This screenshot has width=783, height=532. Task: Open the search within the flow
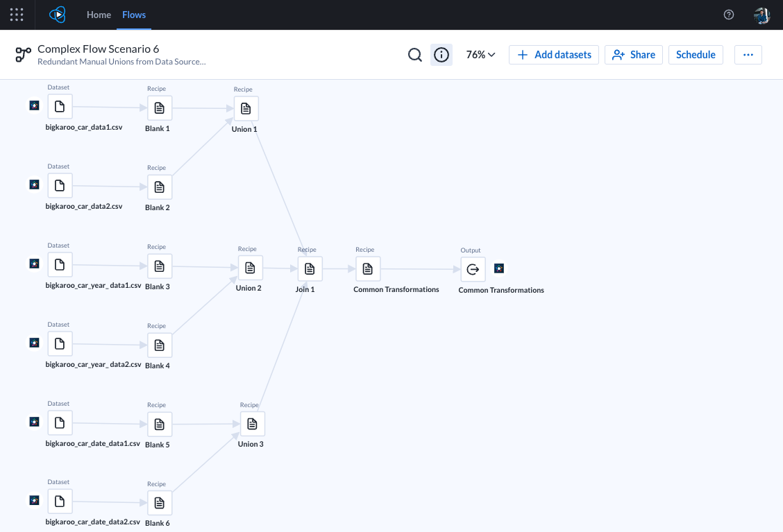coord(414,54)
